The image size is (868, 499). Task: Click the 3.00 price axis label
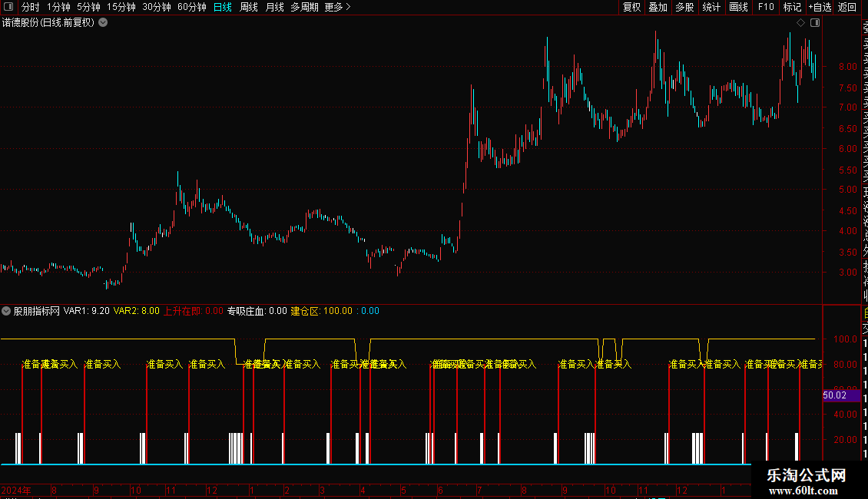847,273
